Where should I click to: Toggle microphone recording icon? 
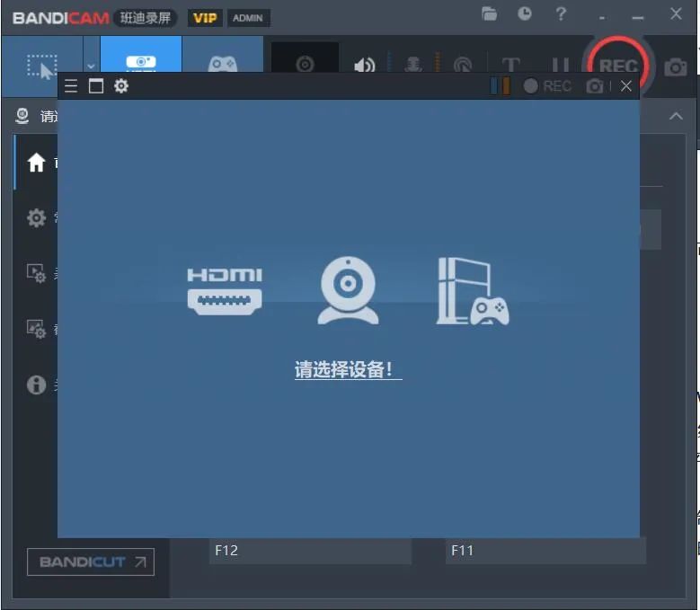click(413, 64)
